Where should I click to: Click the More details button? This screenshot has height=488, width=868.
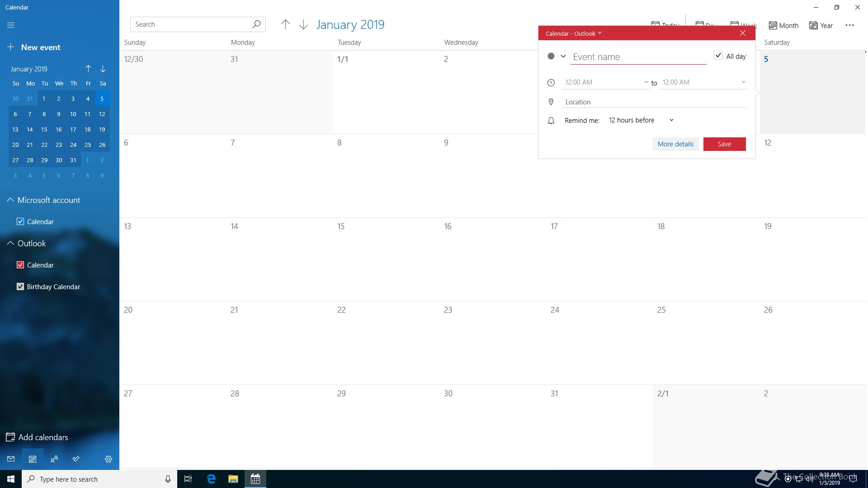pos(675,144)
